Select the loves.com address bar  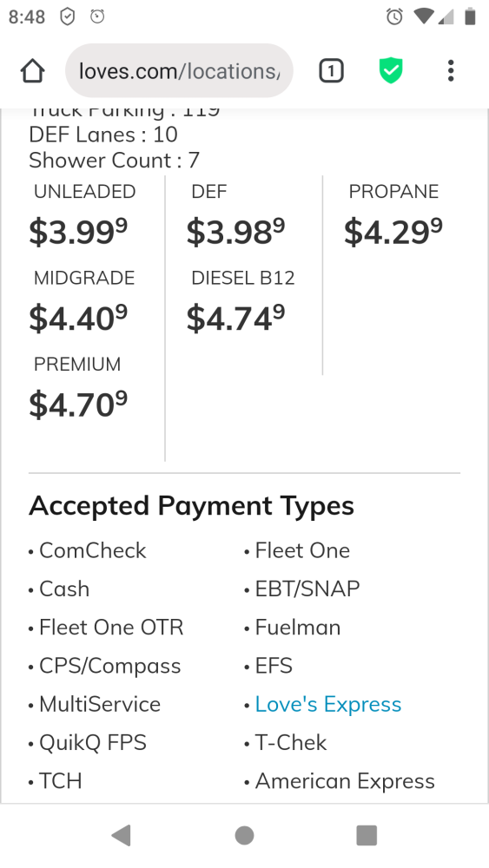pyautogui.click(x=179, y=71)
